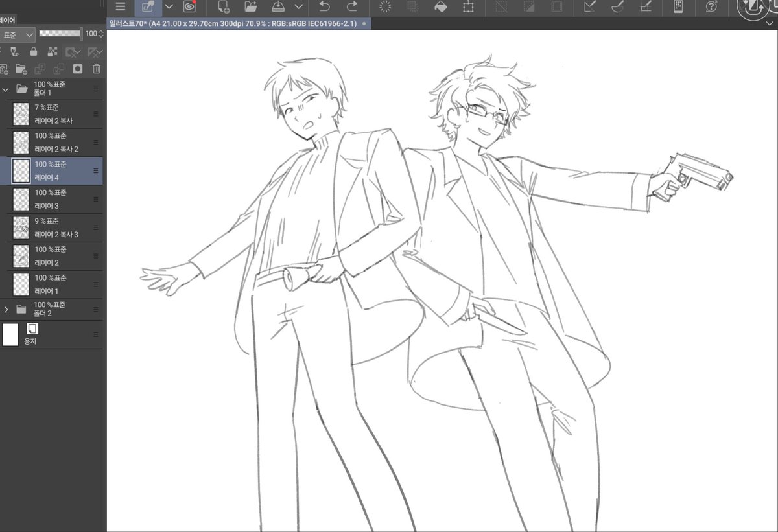This screenshot has width=778, height=532.
Task: Toggle snap to special ruler icon
Action: [617, 7]
